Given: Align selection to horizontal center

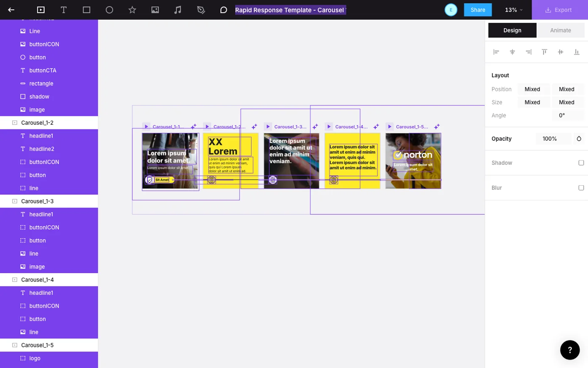Looking at the screenshot, I should coord(512,52).
